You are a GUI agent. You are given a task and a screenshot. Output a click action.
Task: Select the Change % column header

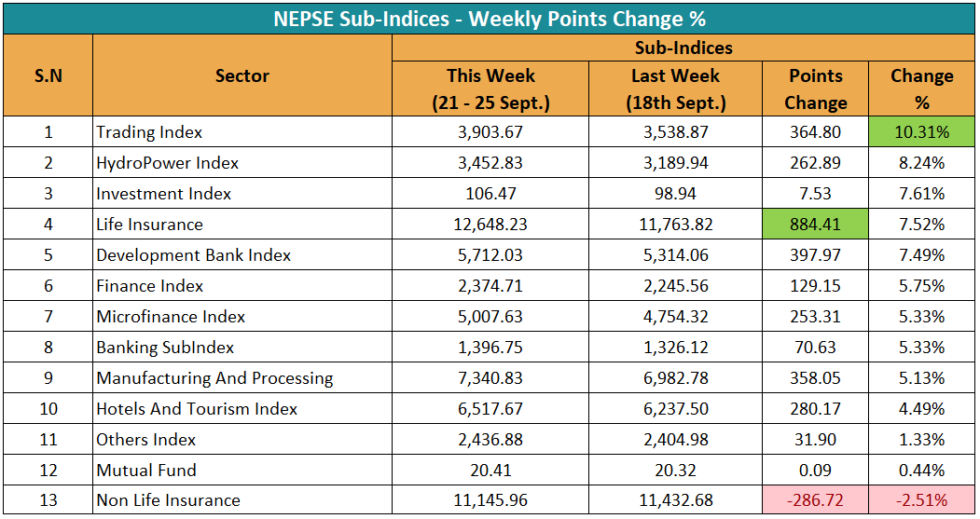point(921,89)
